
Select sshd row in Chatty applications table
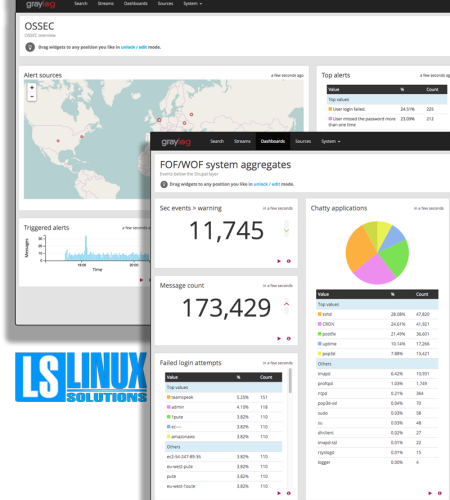pos(377,314)
